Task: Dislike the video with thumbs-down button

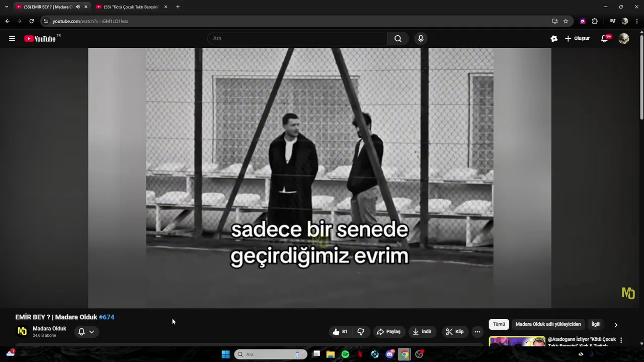Action: coord(361,332)
